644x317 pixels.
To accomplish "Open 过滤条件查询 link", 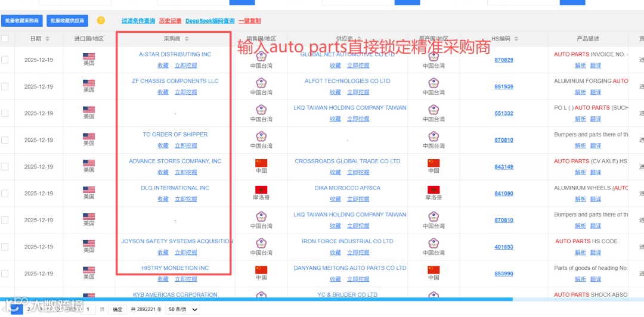I will coord(138,21).
